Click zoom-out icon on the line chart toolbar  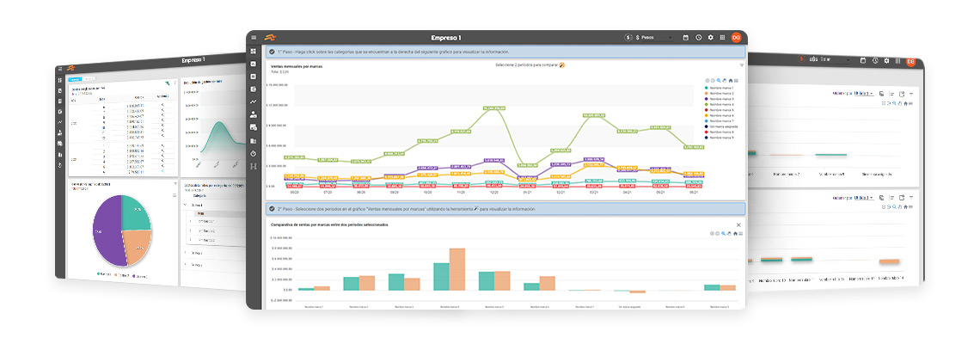click(x=713, y=81)
